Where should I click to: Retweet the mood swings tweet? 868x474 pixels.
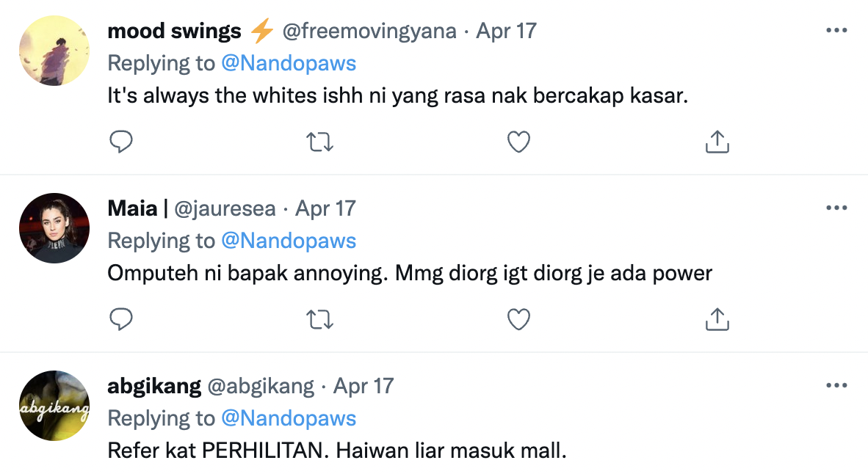[x=319, y=141]
